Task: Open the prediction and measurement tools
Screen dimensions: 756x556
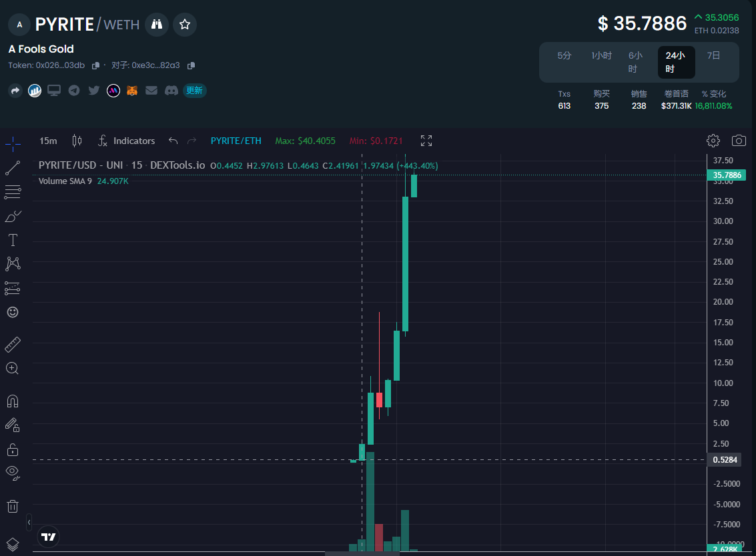Action: coord(13,288)
